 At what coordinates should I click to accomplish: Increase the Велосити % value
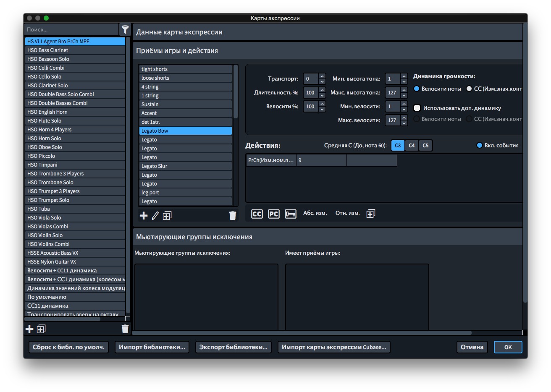322,104
